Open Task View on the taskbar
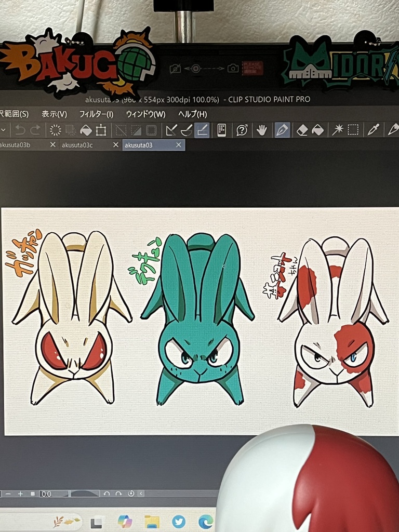399x532 pixels. 97,522
